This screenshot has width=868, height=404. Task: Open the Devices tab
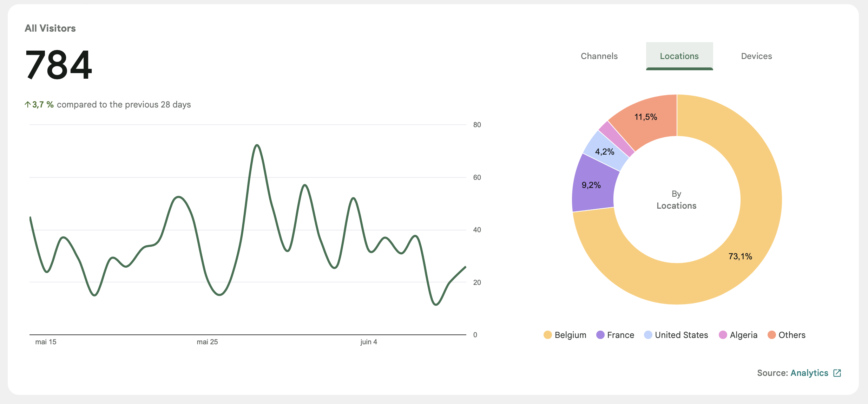(x=756, y=56)
